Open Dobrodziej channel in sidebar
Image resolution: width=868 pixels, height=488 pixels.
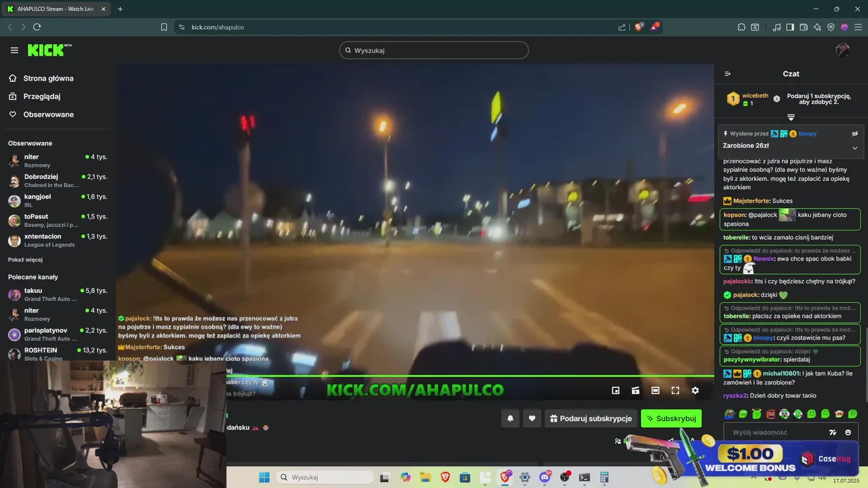pyautogui.click(x=57, y=181)
